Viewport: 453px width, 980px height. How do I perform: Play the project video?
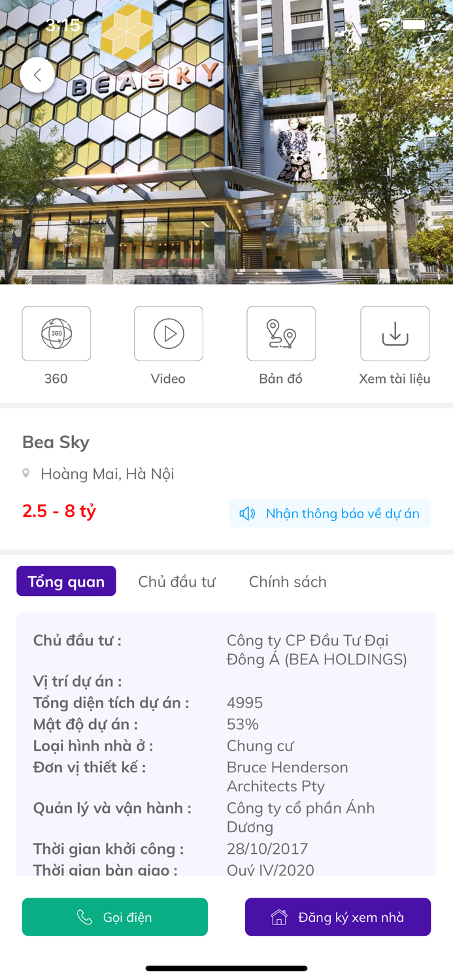[169, 333]
